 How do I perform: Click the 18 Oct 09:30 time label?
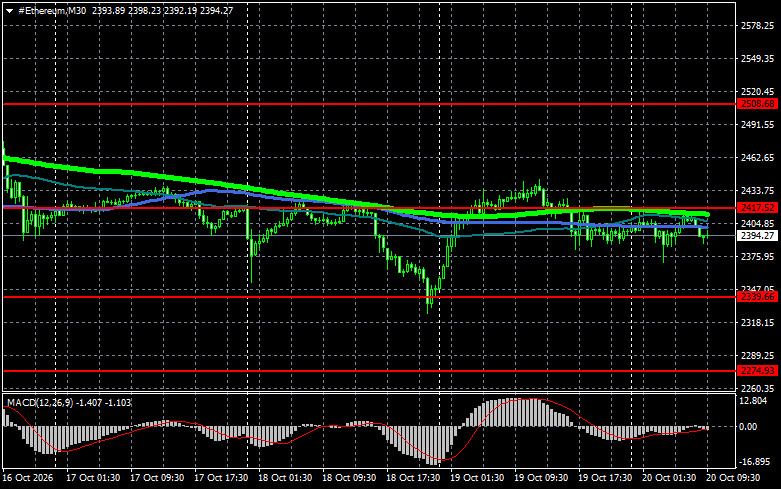pyautogui.click(x=349, y=478)
